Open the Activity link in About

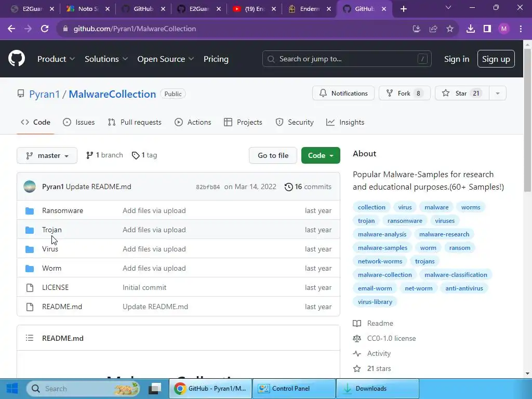point(379,353)
